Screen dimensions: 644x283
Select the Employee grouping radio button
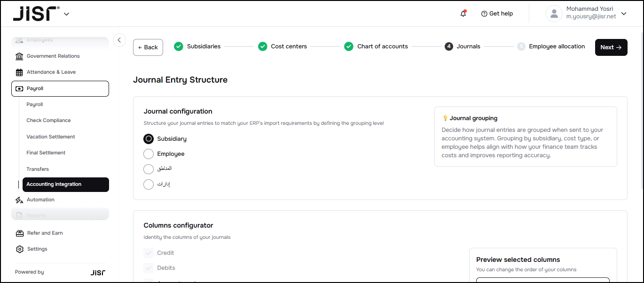(149, 154)
